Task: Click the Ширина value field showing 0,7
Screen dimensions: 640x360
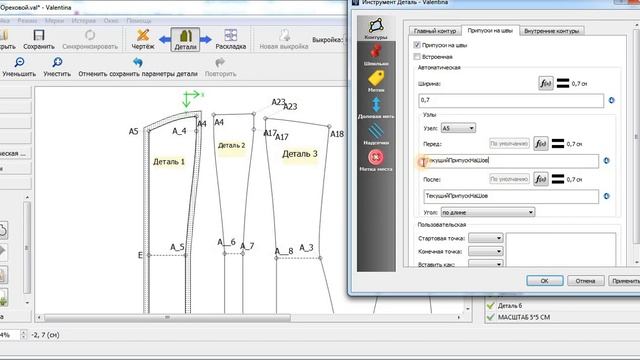Action: (x=511, y=100)
